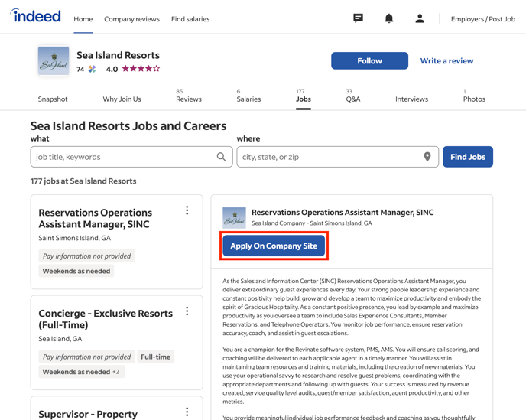
Task: Click Pay information not provided on Concierge card
Action: point(87,357)
